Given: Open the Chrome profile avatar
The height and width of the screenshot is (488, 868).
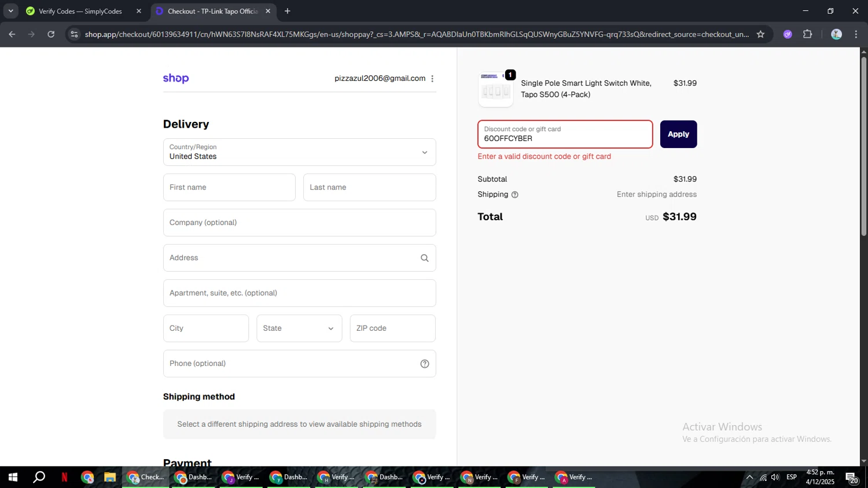Looking at the screenshot, I should point(836,34).
